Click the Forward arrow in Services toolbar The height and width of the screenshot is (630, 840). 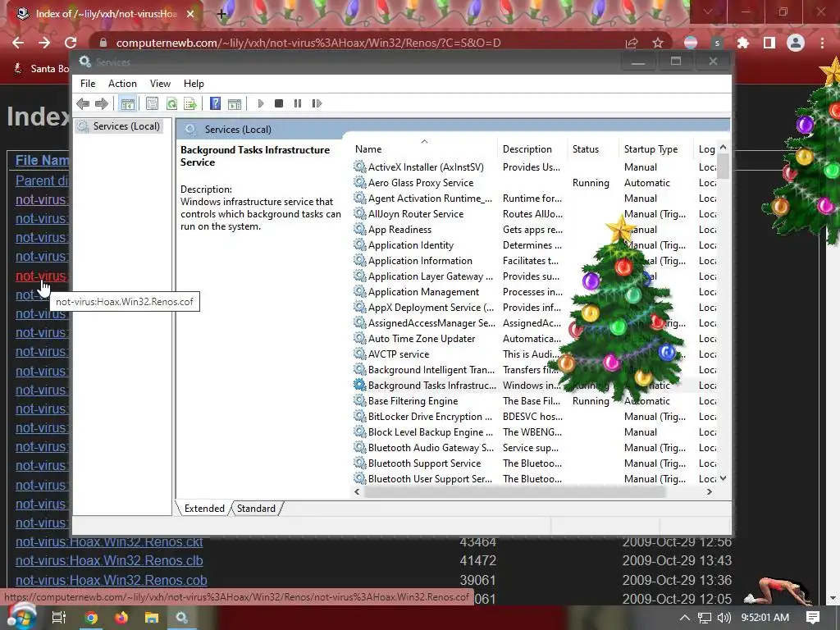click(x=102, y=103)
